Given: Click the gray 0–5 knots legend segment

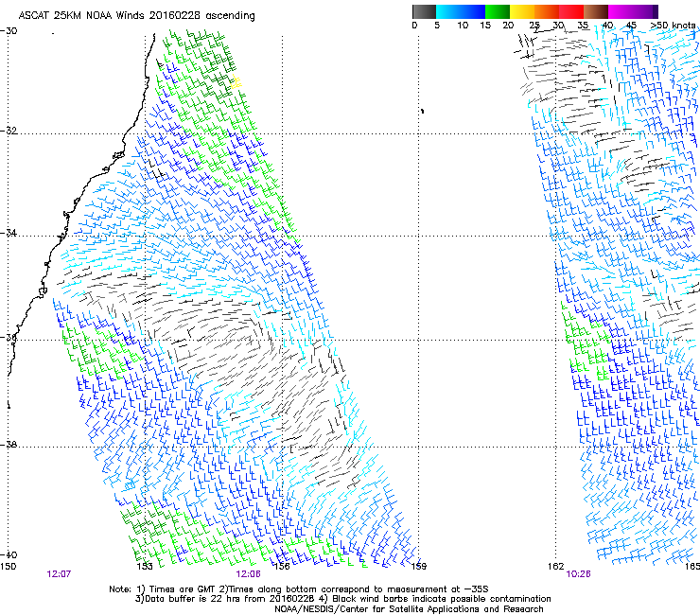Looking at the screenshot, I should tap(424, 11).
